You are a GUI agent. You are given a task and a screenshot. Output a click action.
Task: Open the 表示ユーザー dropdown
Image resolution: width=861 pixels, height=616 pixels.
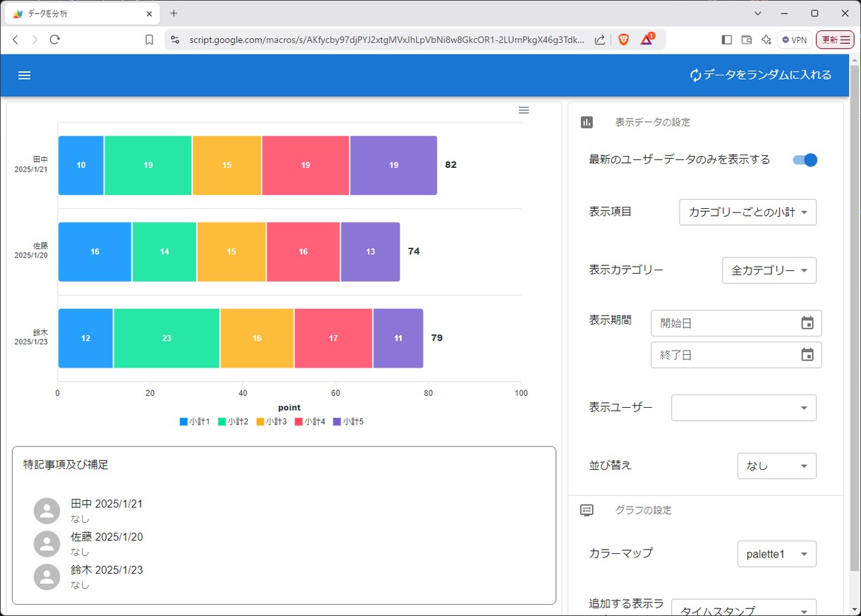(744, 408)
